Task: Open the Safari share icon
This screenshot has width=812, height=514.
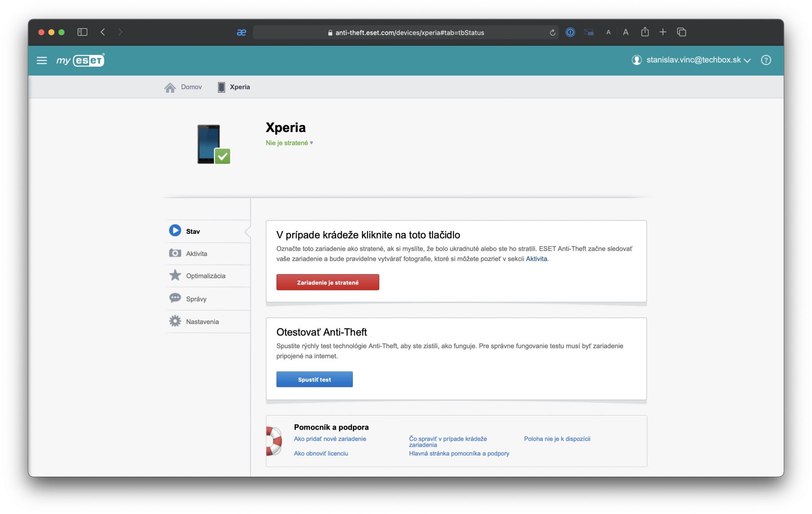Action: point(645,32)
